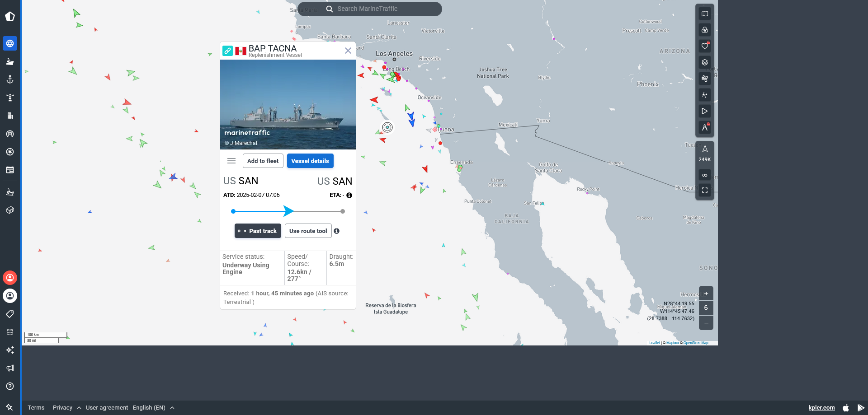Open the distance measuring compass tool
Image resolution: width=868 pixels, height=415 pixels.
pos(705,127)
